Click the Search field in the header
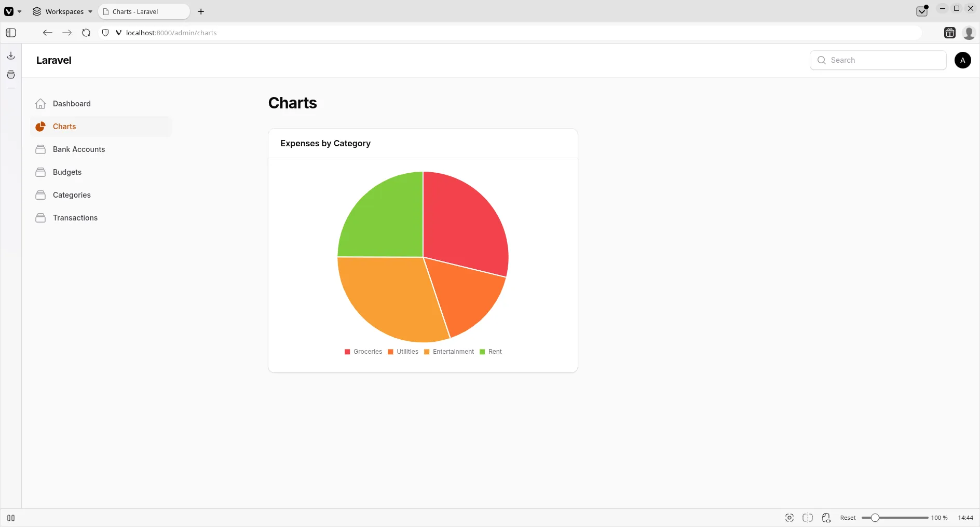 pos(877,60)
